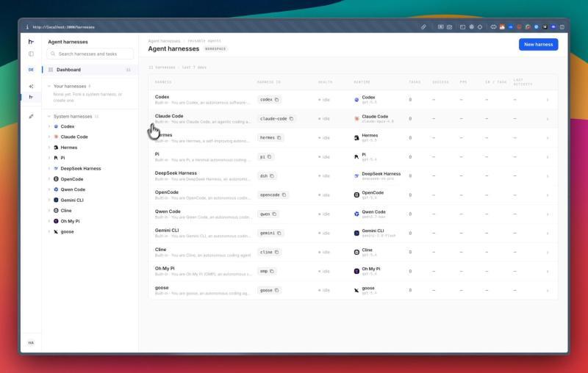Click the New harness button
Screen dimensions: 588x373
point(539,44)
